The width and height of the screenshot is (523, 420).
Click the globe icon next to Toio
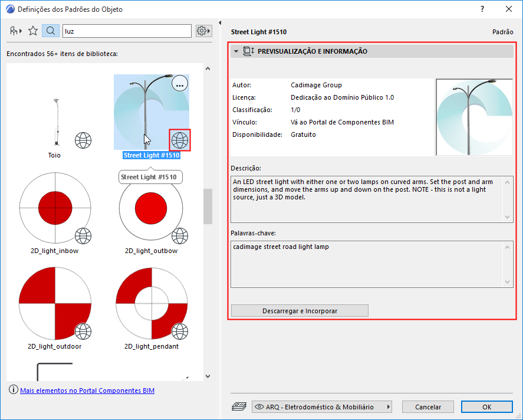tap(83, 140)
